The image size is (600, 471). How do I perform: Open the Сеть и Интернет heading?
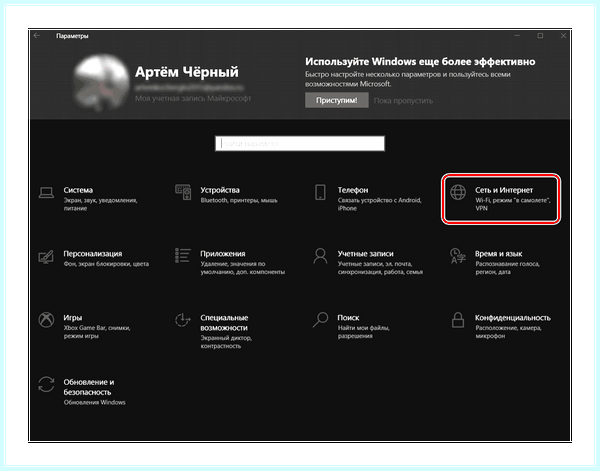(504, 190)
